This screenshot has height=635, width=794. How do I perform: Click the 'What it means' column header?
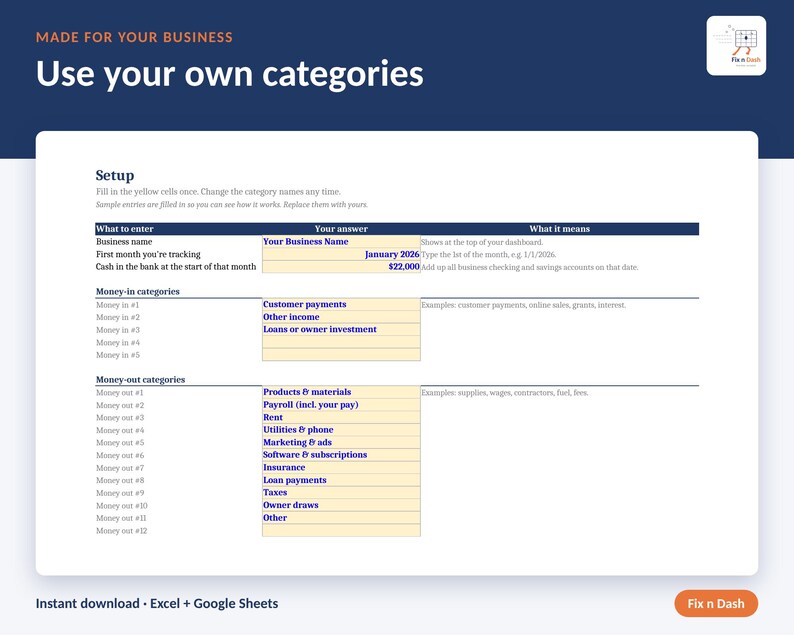[x=560, y=229]
